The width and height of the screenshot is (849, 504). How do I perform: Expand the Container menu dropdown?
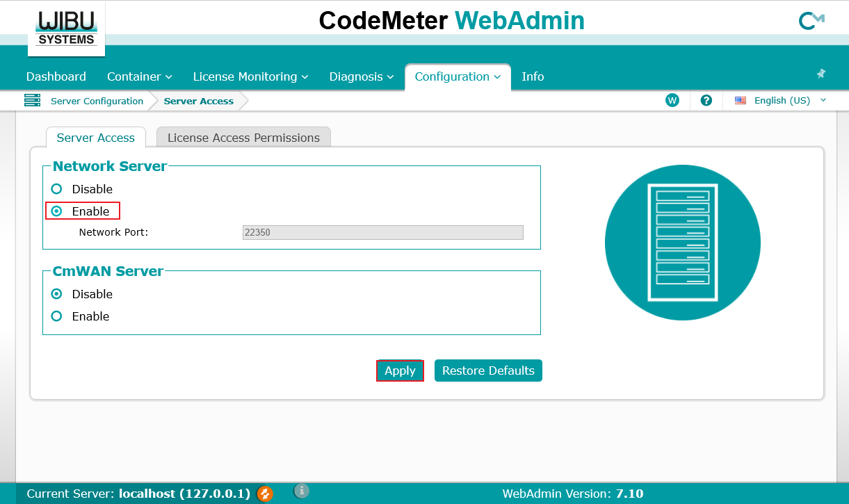tap(139, 76)
